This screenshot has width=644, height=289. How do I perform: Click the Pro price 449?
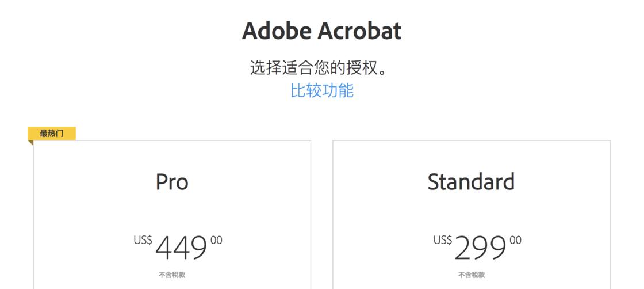(181, 248)
